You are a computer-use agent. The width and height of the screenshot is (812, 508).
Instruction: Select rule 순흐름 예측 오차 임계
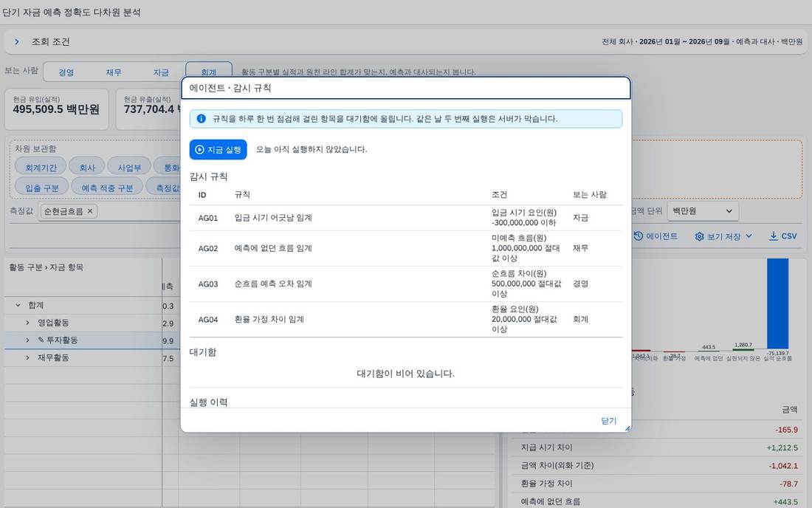pos(273,284)
